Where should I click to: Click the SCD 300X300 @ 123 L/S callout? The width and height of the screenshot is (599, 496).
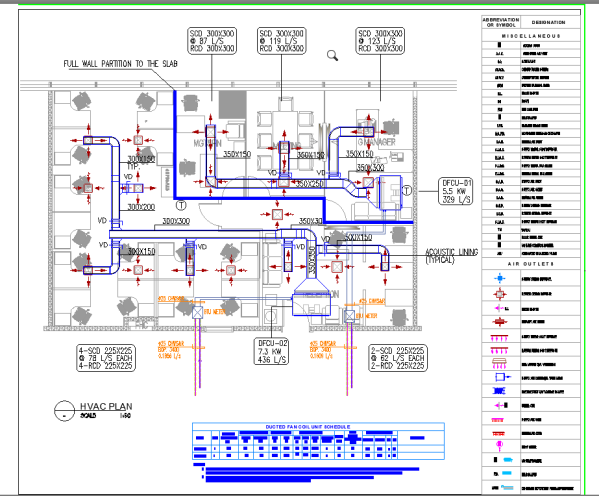click(380, 41)
